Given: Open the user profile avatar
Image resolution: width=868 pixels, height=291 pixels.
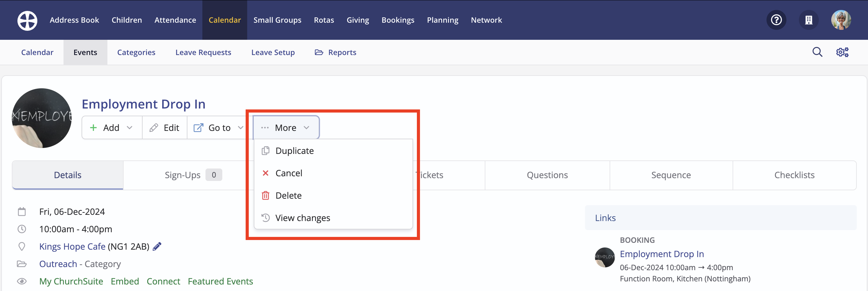Looking at the screenshot, I should (841, 20).
